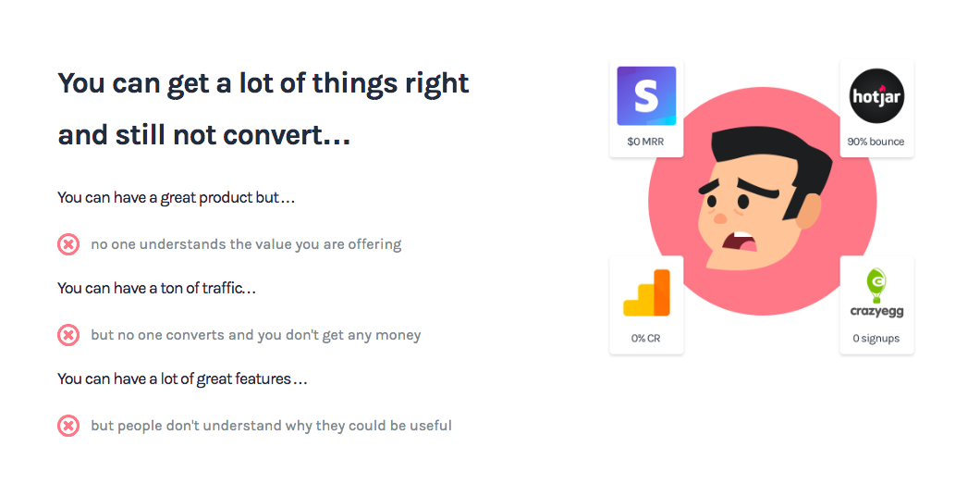Click 'You can have a ton of traffic...' text
Image resolution: width=980 pixels, height=484 pixels.
click(x=156, y=288)
